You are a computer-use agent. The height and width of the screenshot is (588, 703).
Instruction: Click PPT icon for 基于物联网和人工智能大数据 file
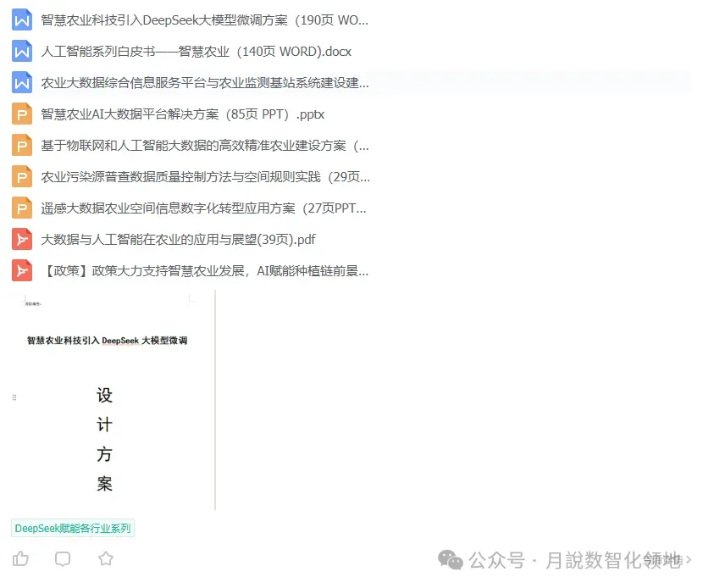21,146
